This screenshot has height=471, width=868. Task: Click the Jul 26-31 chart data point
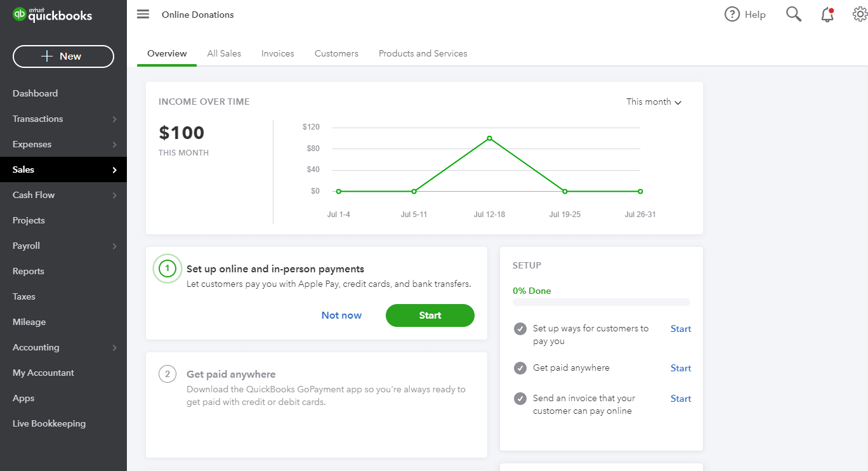coord(640,191)
